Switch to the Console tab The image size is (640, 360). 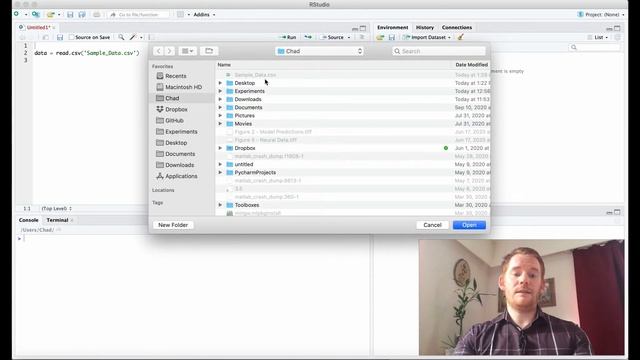click(29, 220)
